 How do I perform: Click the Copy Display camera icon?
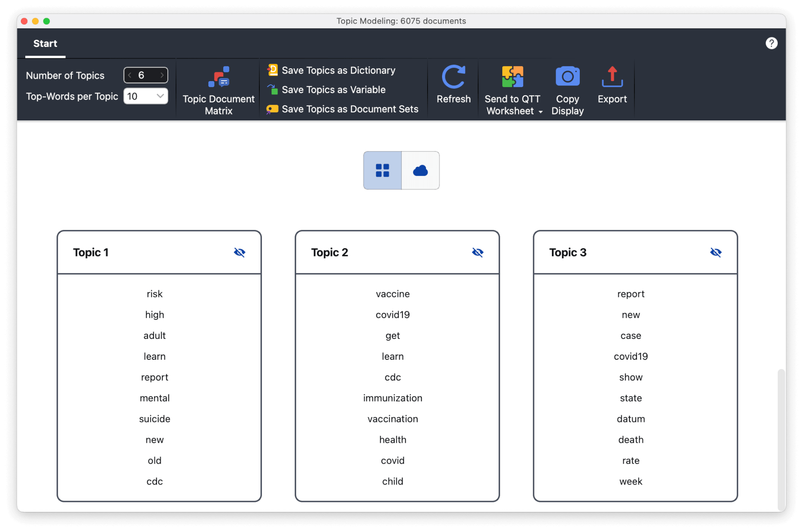click(x=567, y=77)
